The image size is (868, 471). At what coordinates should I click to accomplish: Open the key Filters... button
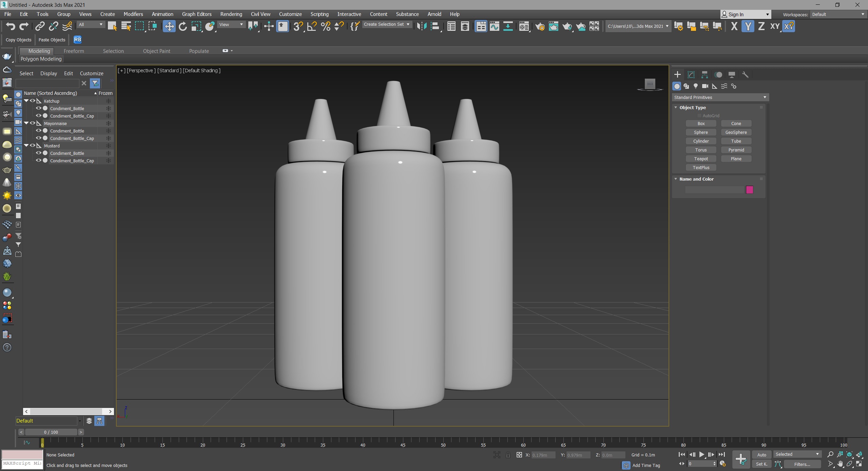tap(802, 464)
